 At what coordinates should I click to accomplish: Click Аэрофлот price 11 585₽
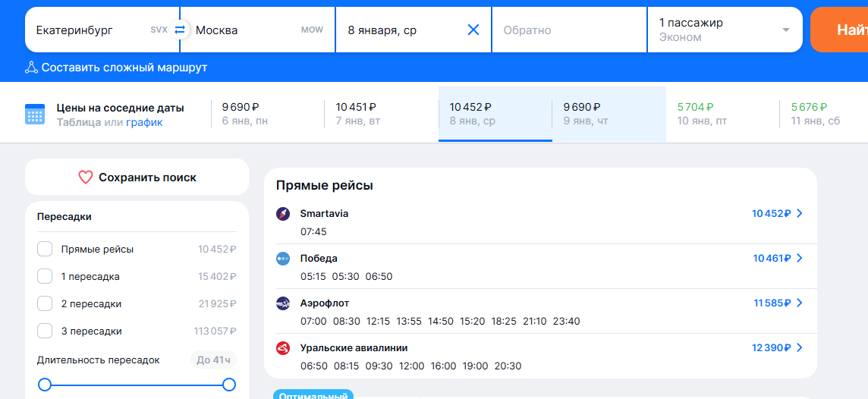(772, 303)
